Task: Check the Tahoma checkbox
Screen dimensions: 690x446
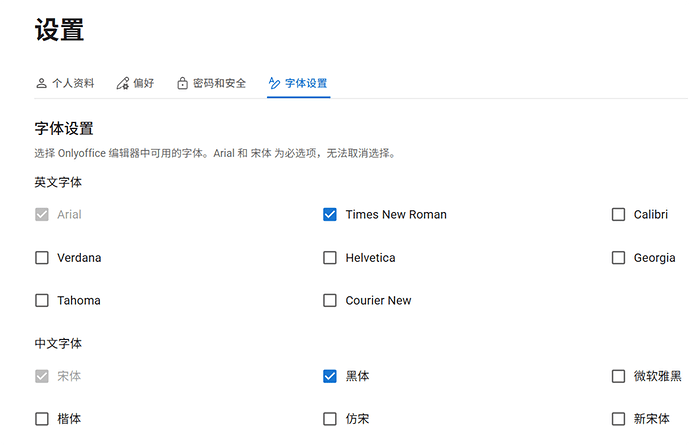Action: click(42, 301)
